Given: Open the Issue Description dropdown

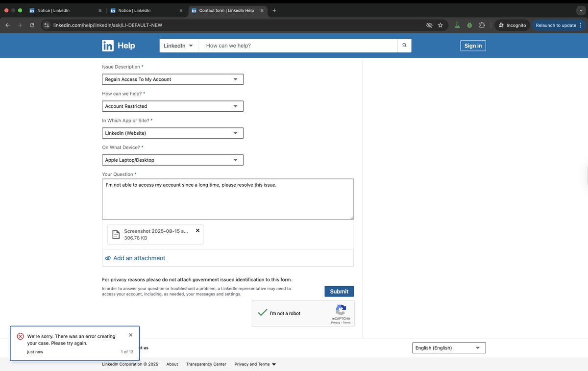Looking at the screenshot, I should 172,79.
